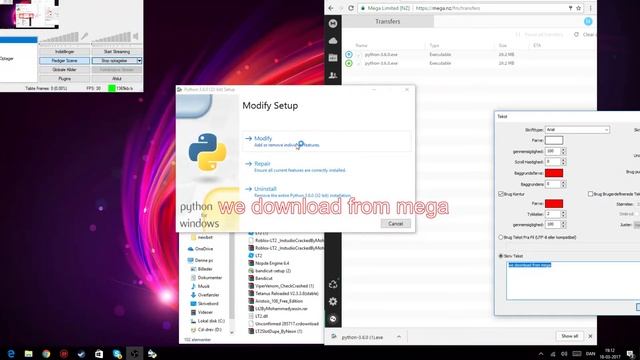Toggle speaker mute icon in OBS

click(x=136, y=36)
